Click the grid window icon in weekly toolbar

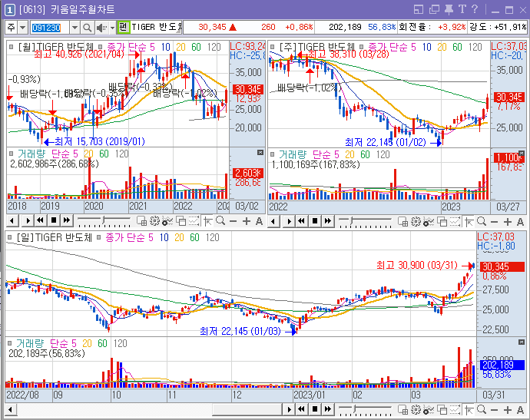click(403, 222)
